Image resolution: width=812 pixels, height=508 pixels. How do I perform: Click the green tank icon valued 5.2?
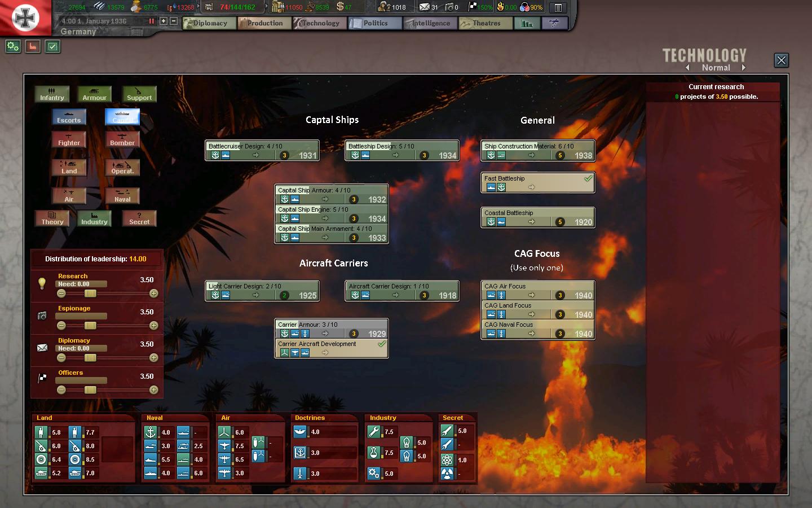pyautogui.click(x=41, y=473)
